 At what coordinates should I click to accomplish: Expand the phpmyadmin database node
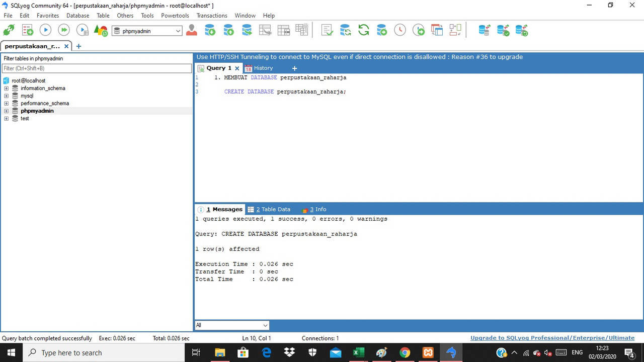pyautogui.click(x=6, y=111)
